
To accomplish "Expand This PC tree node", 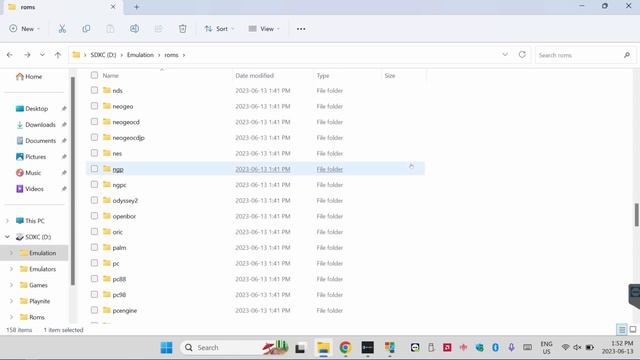I will 7,221.
